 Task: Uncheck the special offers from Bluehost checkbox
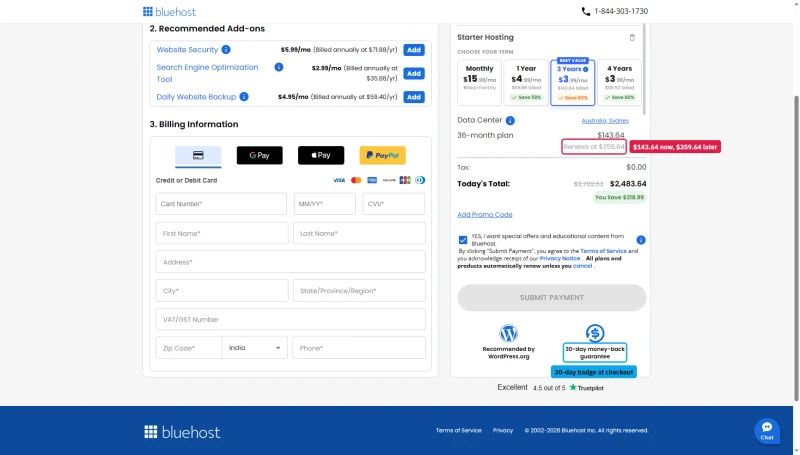(x=463, y=240)
